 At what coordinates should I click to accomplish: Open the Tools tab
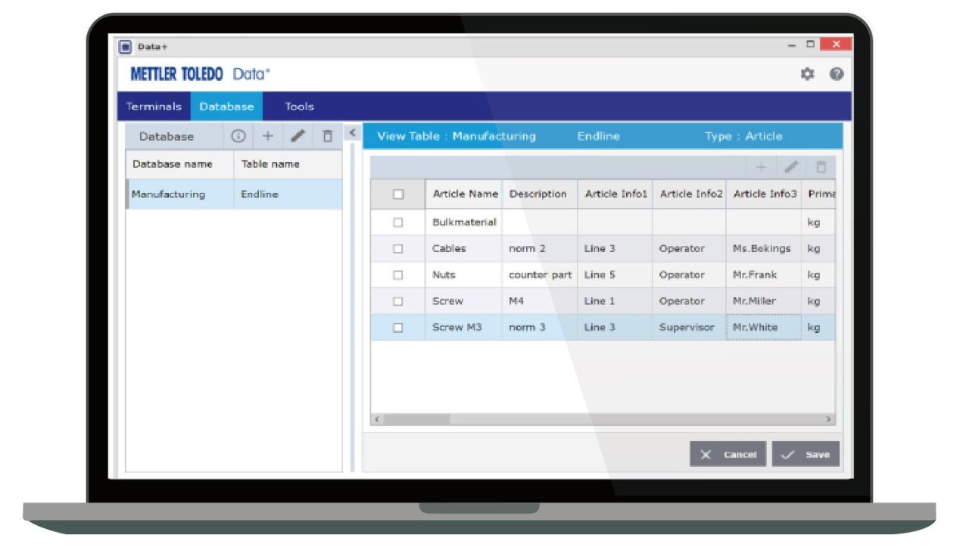coord(299,107)
